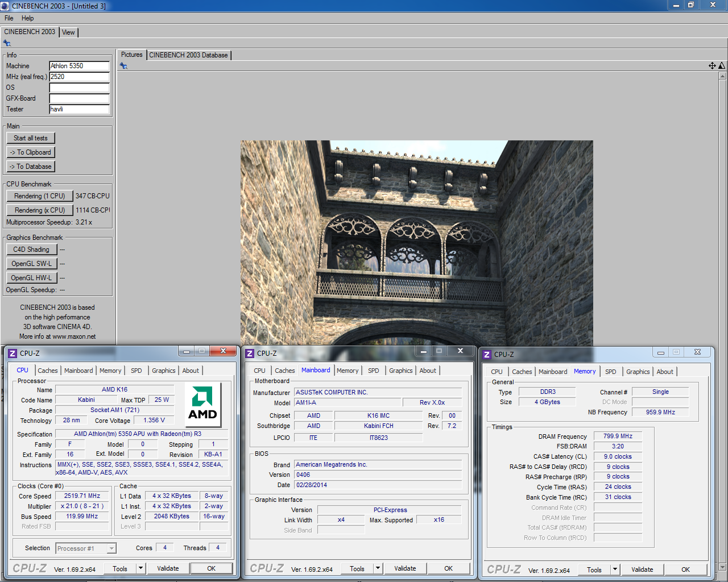Image resolution: width=728 pixels, height=582 pixels.
Task: Click the Machine input field
Action: (x=80, y=66)
